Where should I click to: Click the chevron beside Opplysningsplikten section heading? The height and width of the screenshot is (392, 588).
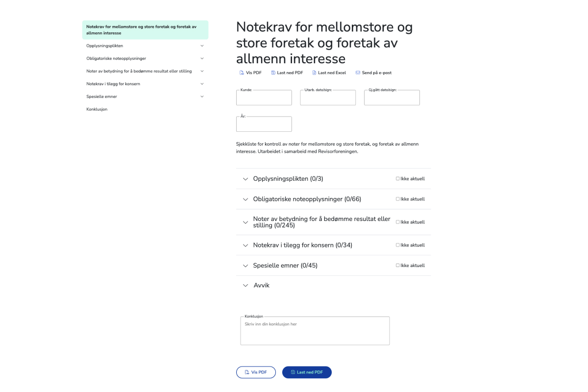[245, 179]
